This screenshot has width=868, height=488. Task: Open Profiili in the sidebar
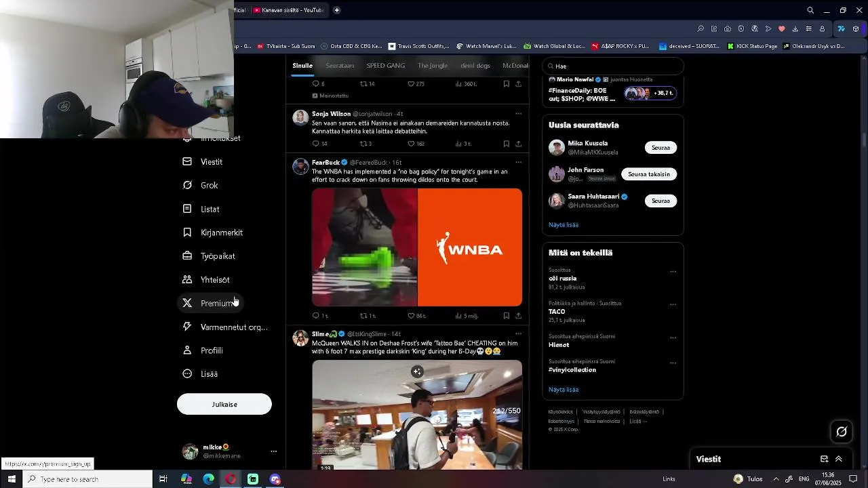click(x=203, y=350)
